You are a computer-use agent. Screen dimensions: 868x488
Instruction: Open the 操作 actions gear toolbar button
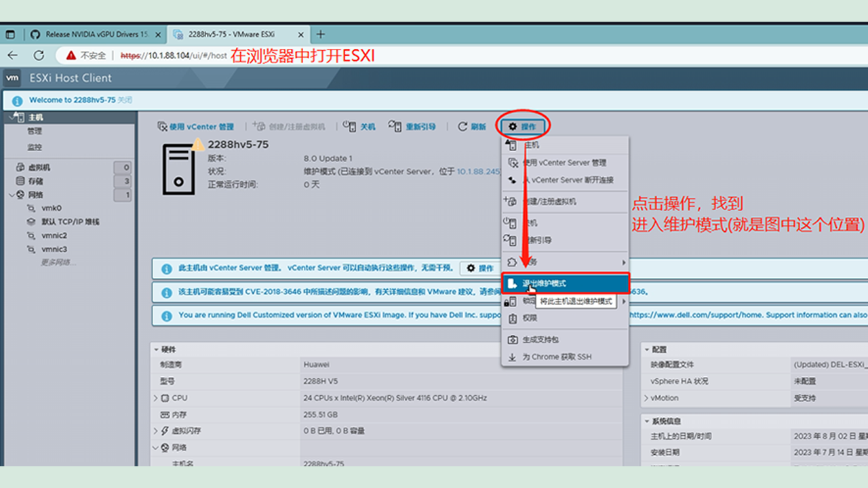[x=522, y=127]
